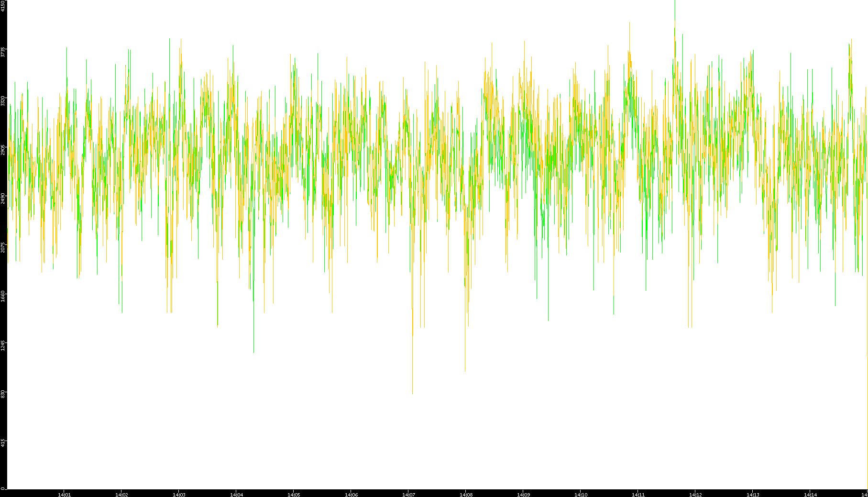Select the 14:03 timestamp on the time axis
The height and width of the screenshot is (497, 868).
pos(179,495)
